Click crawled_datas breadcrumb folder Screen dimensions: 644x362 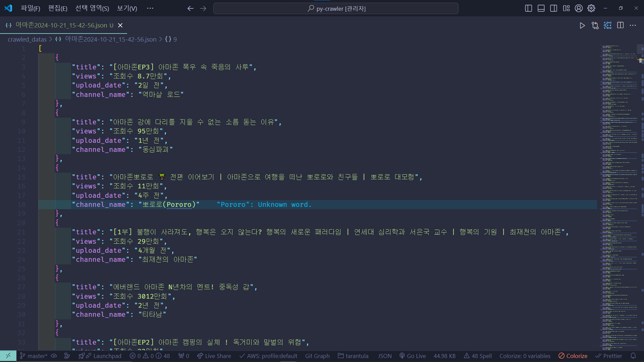27,39
